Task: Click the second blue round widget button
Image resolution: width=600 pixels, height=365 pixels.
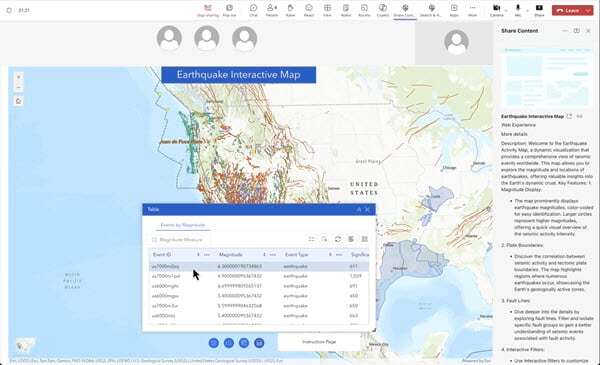Action: 229,343
